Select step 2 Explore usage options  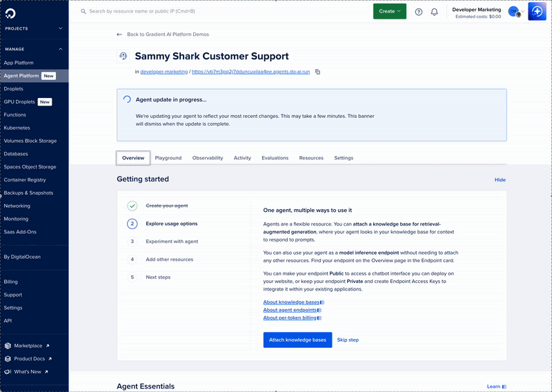(171, 224)
